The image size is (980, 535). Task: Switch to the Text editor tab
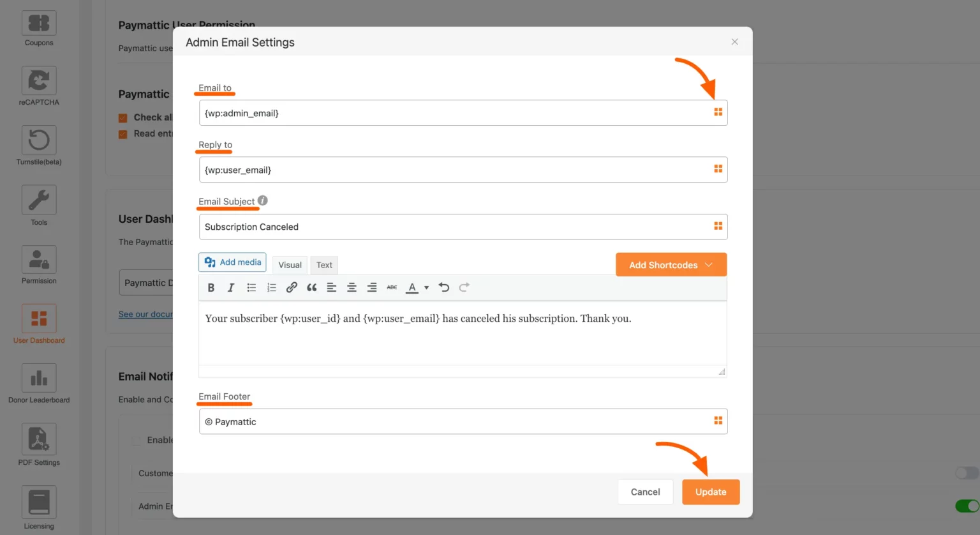(324, 264)
